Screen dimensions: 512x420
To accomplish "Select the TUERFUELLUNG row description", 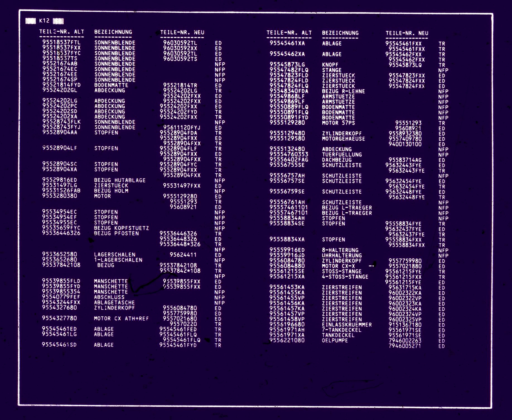I will click(x=342, y=155).
